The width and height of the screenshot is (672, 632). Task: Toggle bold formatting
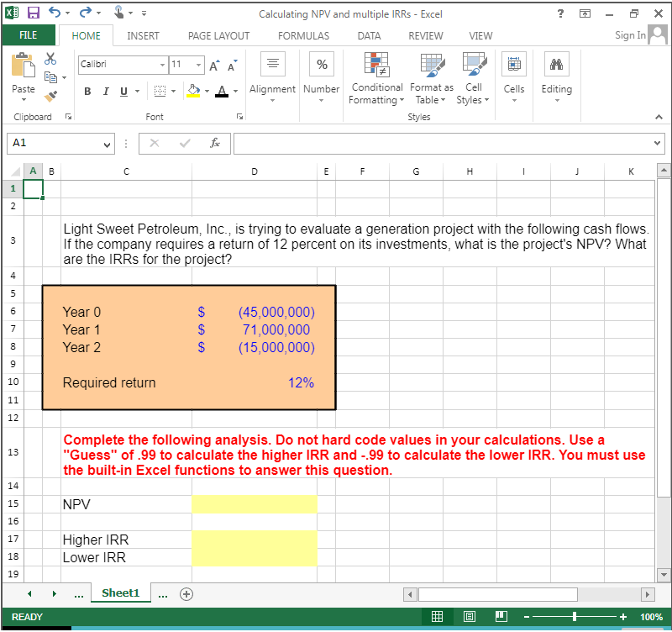(x=87, y=91)
